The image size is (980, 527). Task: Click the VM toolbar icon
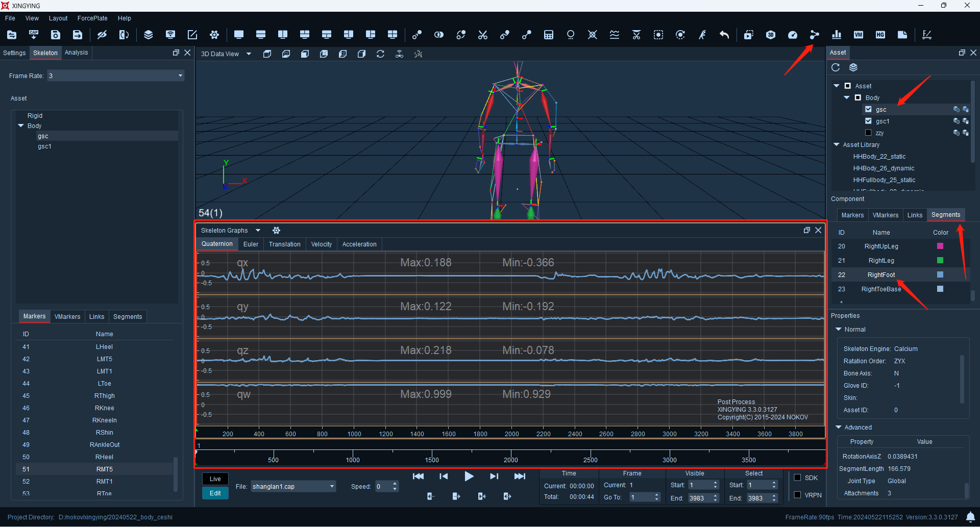click(859, 35)
